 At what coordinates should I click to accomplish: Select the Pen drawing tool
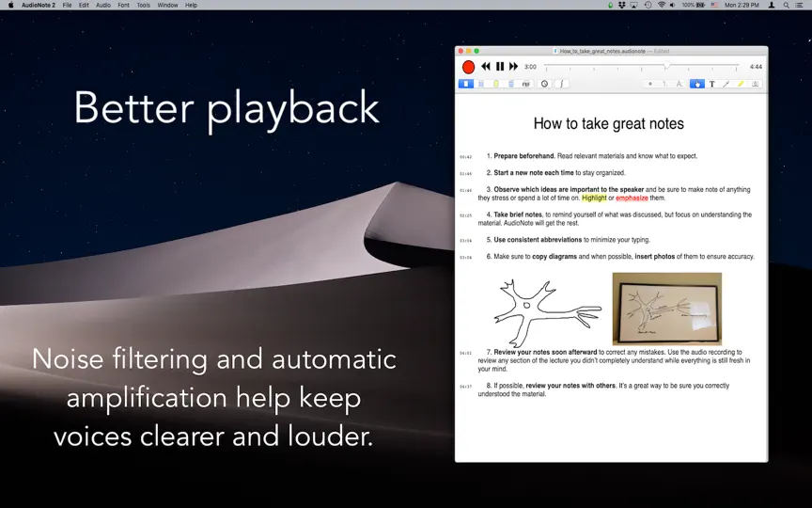click(726, 84)
